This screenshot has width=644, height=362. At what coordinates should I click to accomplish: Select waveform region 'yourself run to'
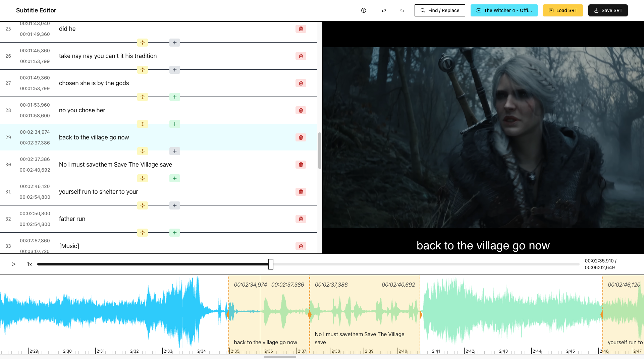623,314
